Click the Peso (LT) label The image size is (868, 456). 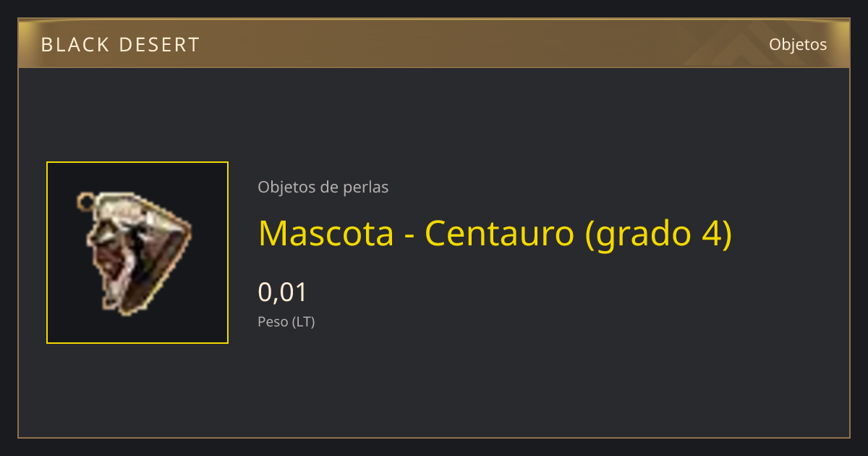click(286, 322)
